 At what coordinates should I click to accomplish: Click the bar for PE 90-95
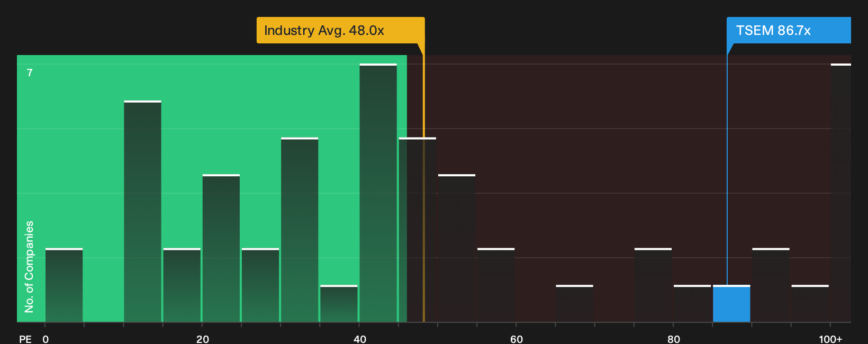[x=771, y=285]
